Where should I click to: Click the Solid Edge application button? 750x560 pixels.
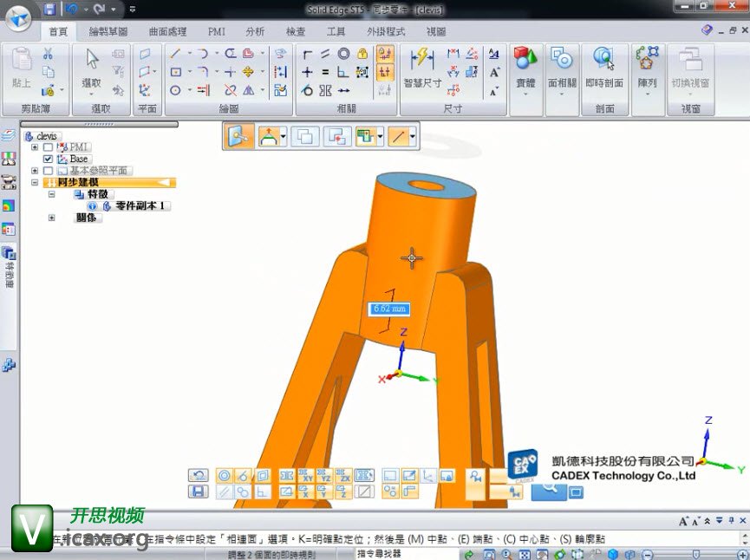coord(19,15)
